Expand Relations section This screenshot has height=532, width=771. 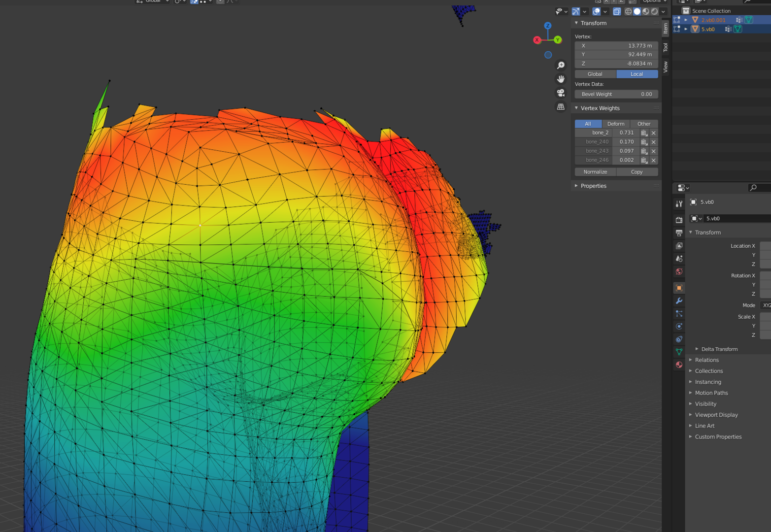pos(691,360)
